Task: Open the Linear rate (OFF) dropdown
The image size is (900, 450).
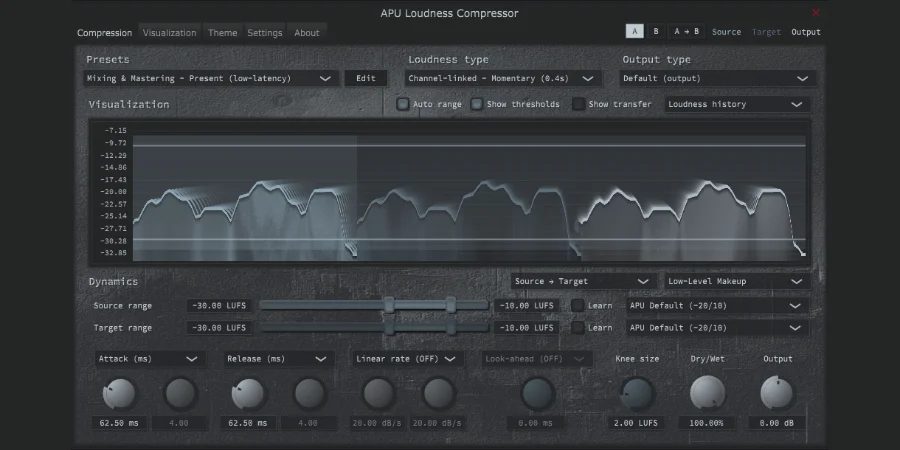Action: [x=408, y=359]
